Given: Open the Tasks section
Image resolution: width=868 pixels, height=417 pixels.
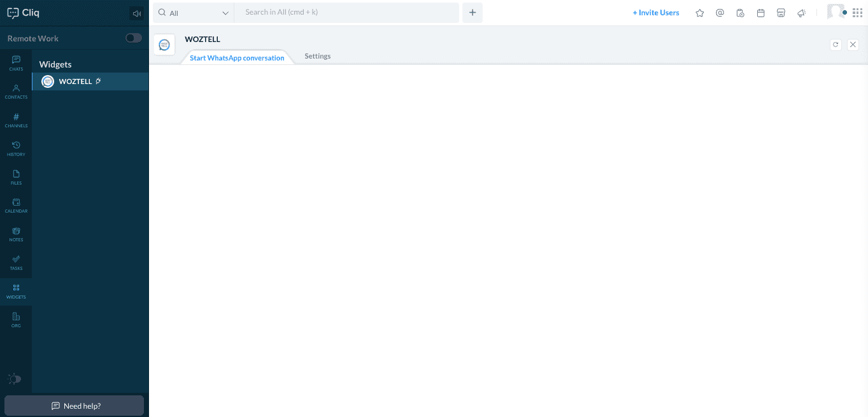Looking at the screenshot, I should 16,263.
